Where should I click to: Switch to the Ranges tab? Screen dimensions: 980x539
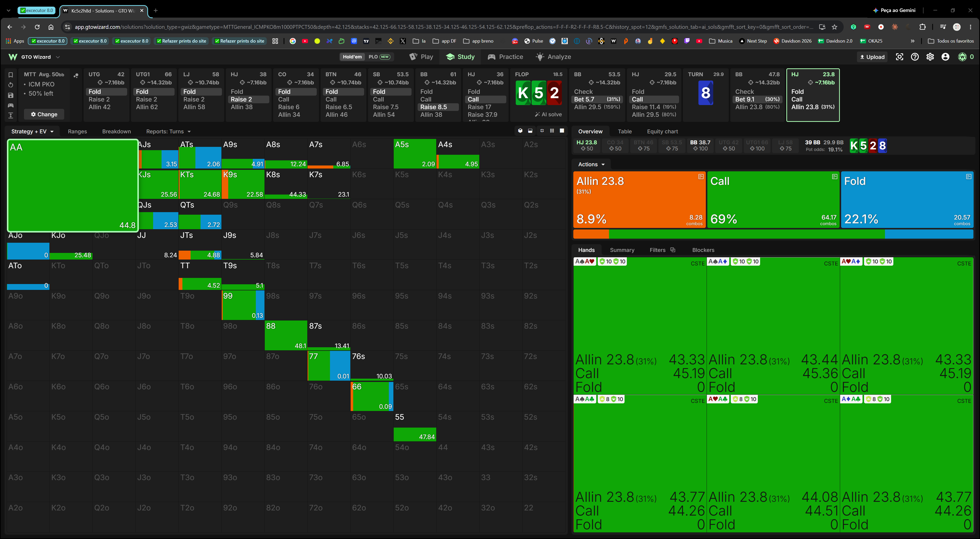[x=77, y=131]
